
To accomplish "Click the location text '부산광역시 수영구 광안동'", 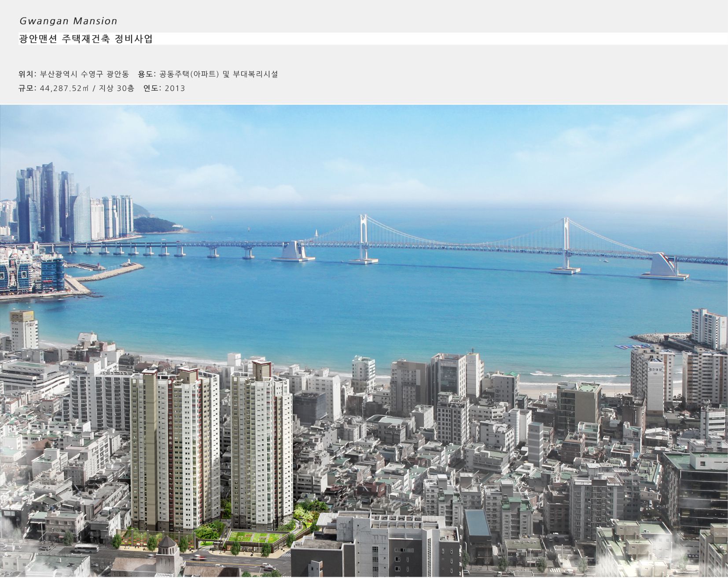I will tap(85, 74).
